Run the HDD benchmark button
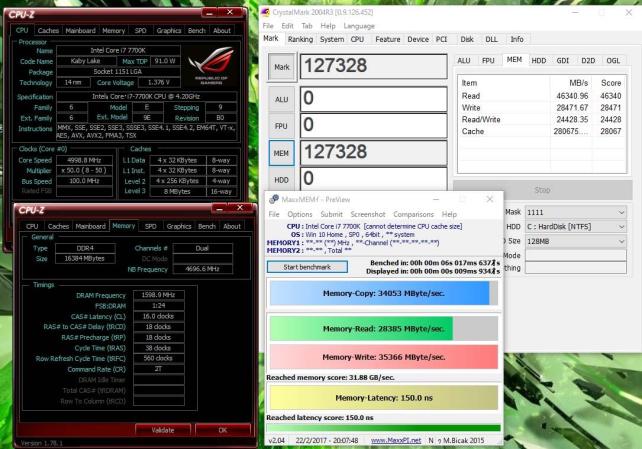The height and width of the screenshot is (449, 642). point(282,180)
